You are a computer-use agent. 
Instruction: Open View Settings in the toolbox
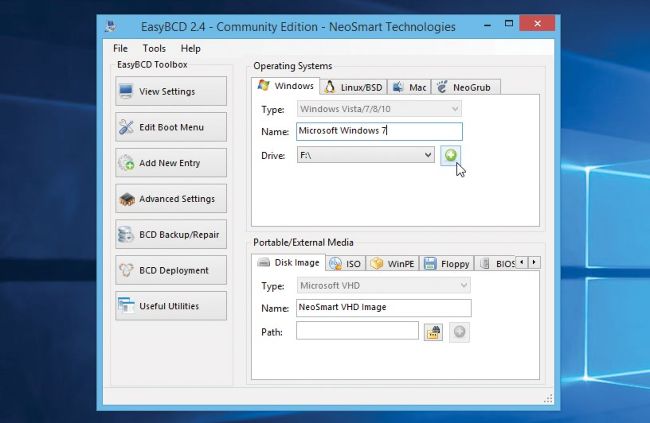[170, 91]
